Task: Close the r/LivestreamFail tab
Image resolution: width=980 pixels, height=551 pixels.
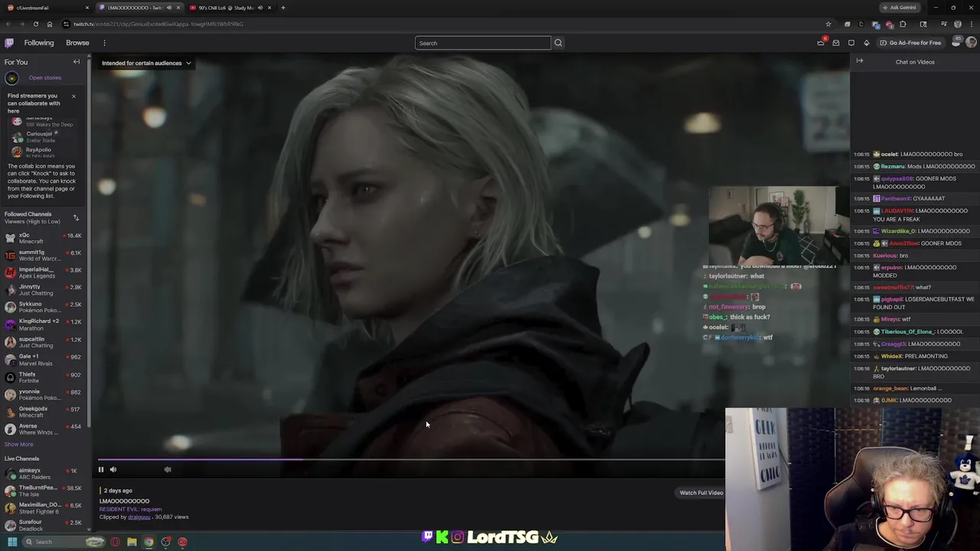Action: point(87,8)
